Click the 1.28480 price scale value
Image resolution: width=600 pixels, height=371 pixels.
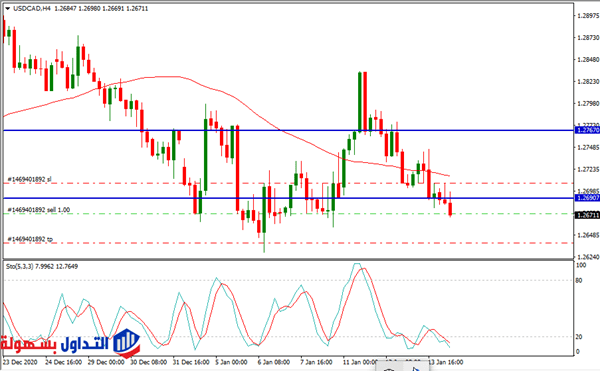pyautogui.click(x=588, y=60)
